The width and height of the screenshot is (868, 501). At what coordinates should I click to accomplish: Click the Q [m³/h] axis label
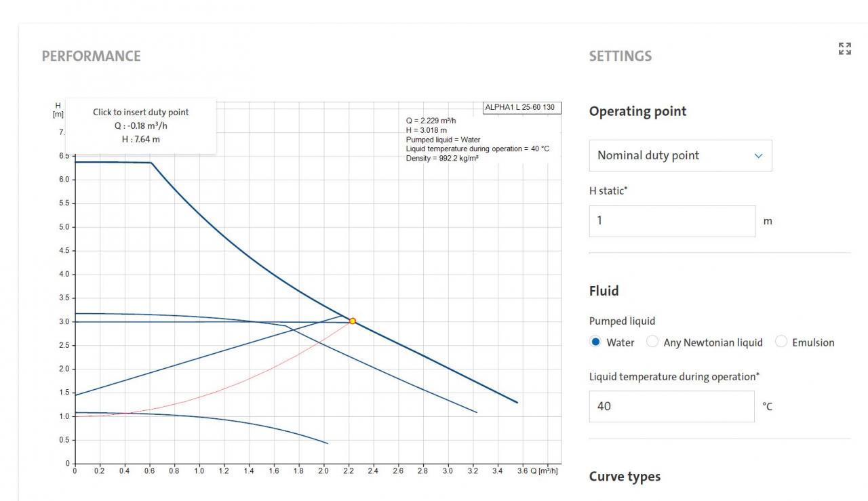[544, 470]
